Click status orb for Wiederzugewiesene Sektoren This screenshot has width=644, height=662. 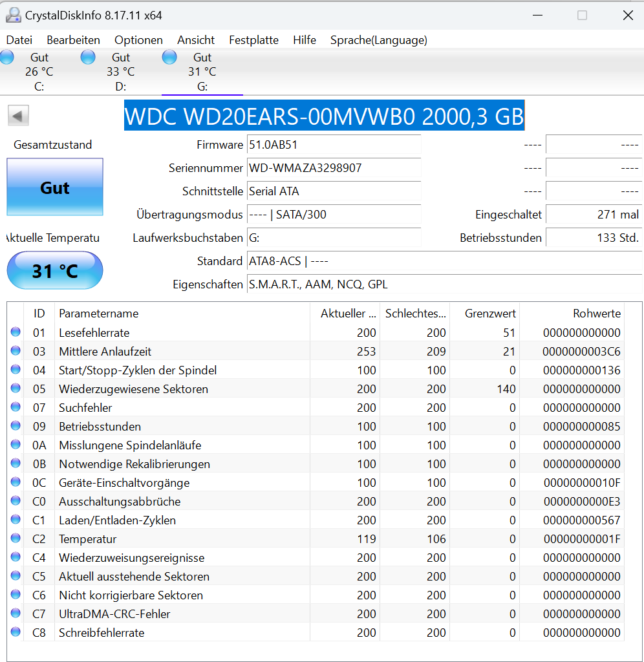pos(16,388)
